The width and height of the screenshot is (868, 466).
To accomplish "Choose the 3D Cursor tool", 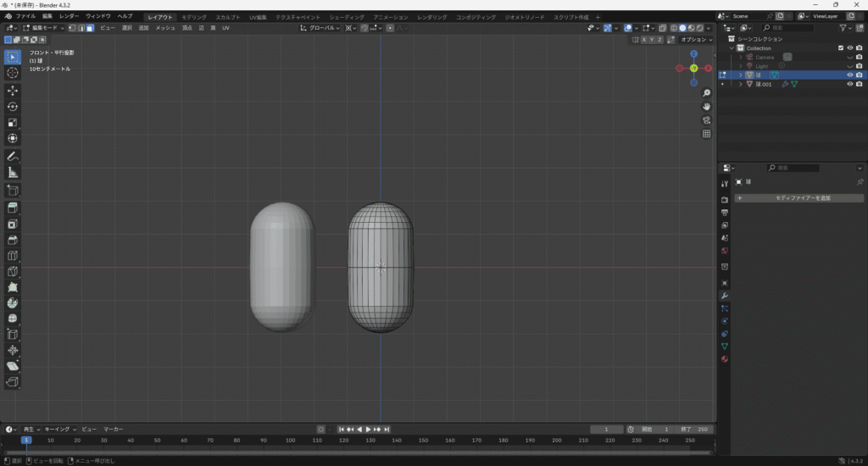I will point(12,73).
